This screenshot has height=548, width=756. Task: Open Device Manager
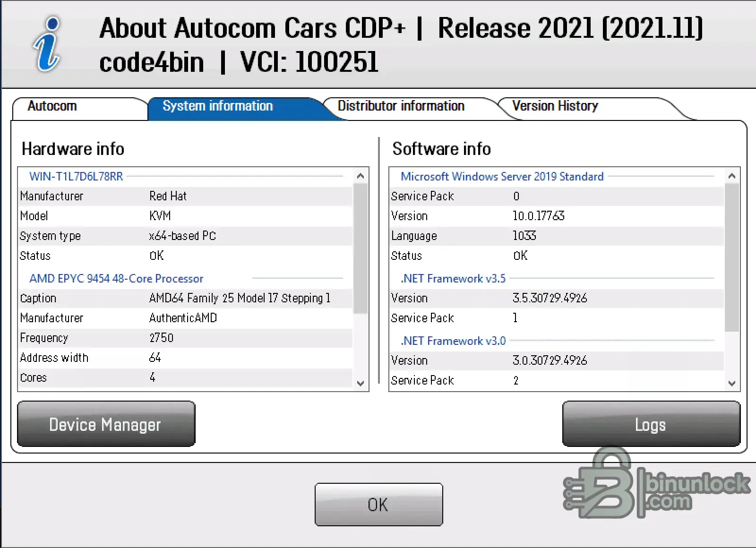[x=106, y=424]
